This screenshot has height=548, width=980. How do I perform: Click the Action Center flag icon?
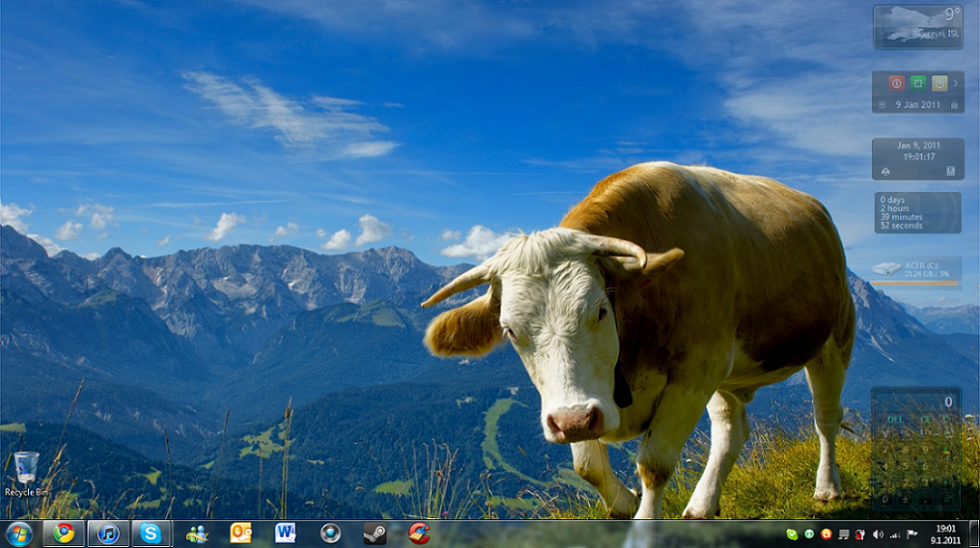[911, 534]
